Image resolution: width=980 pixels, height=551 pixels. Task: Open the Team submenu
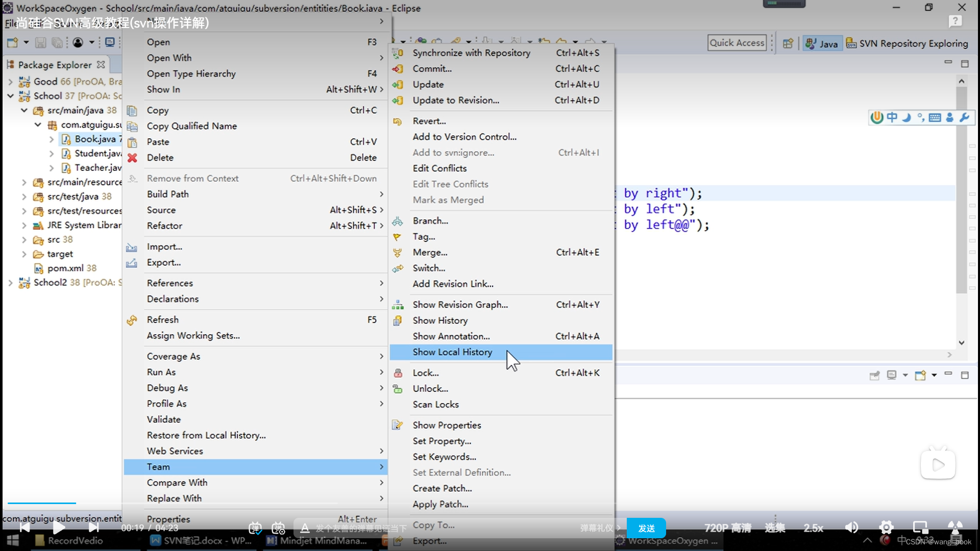click(255, 467)
